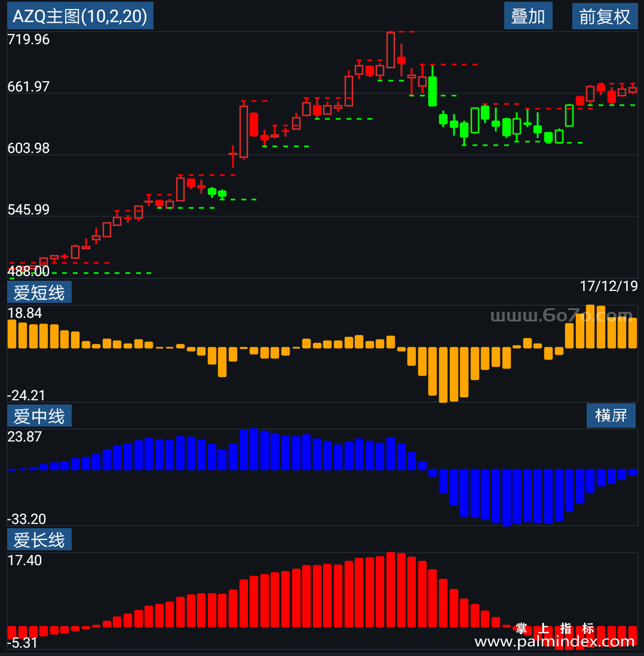This screenshot has width=644, height=656.
Task: Click the 17/12/19 date label
Action: (x=608, y=287)
